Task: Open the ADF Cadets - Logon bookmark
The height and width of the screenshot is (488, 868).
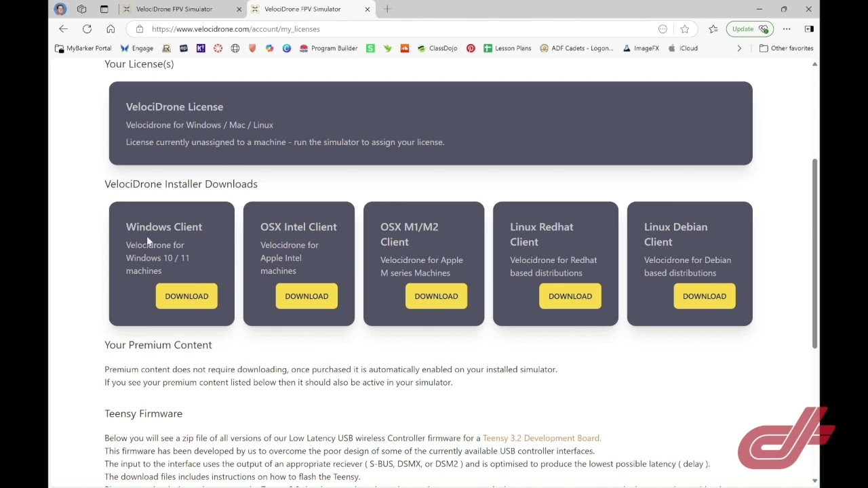Action: click(x=576, y=48)
